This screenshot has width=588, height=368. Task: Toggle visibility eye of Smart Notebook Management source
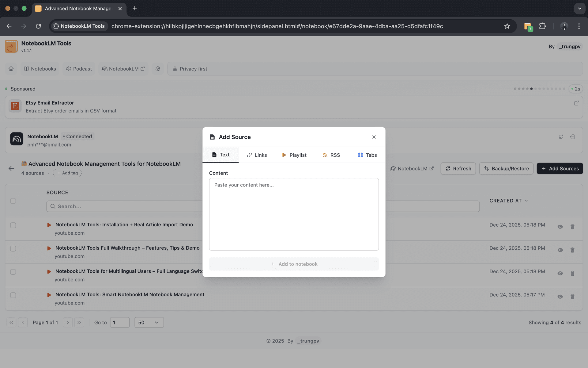tap(560, 297)
